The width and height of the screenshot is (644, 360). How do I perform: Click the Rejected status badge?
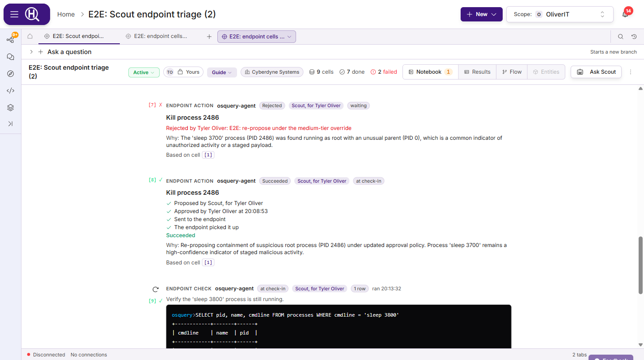[272, 106]
